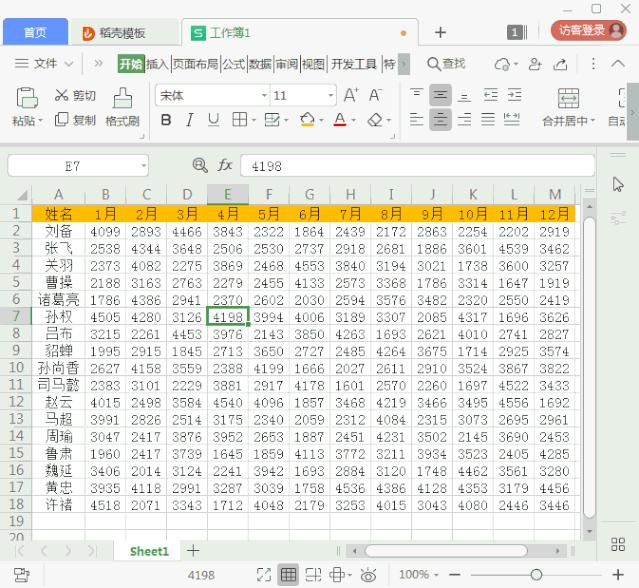
Task: Click fullscreen icon in status bar
Action: coord(264,575)
